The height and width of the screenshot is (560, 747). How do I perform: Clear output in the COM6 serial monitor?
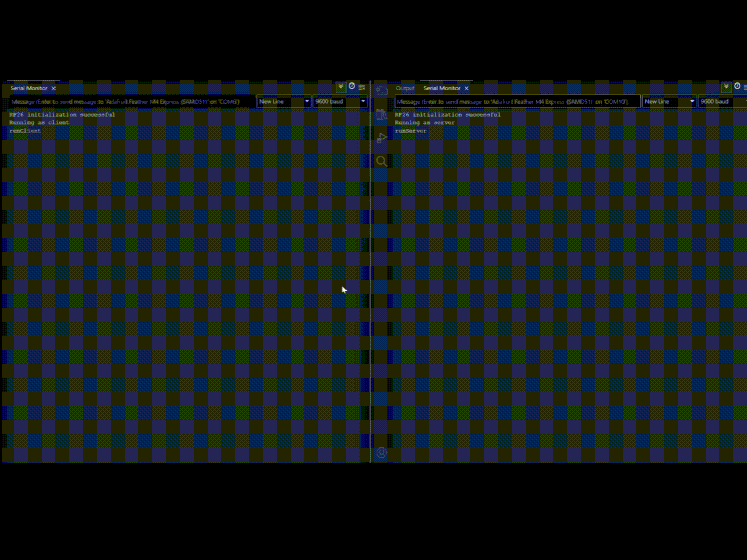click(362, 87)
